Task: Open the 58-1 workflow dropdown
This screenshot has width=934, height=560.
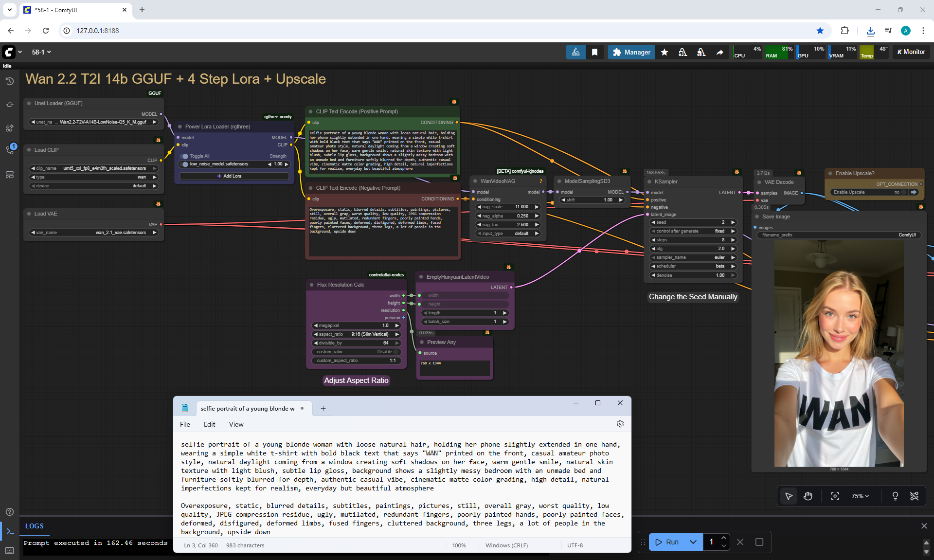Action: point(41,52)
